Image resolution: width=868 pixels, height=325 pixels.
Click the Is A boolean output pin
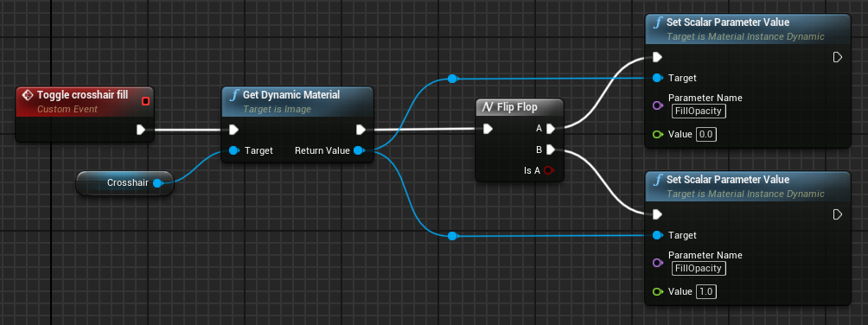[x=549, y=170]
